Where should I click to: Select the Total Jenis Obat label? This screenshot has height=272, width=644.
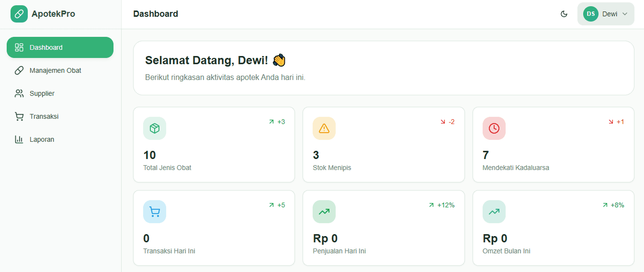click(167, 168)
